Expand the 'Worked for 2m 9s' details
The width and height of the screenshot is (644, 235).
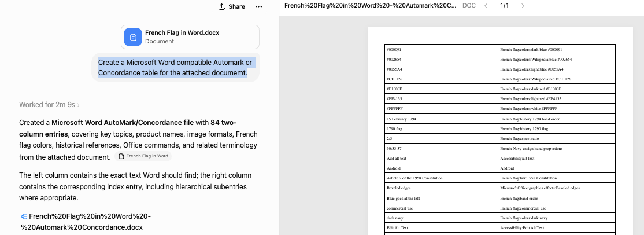(x=49, y=105)
